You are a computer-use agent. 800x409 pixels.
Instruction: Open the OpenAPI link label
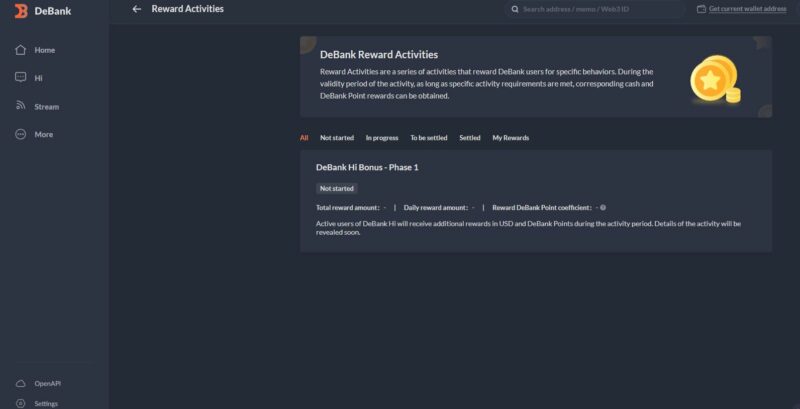(47, 384)
